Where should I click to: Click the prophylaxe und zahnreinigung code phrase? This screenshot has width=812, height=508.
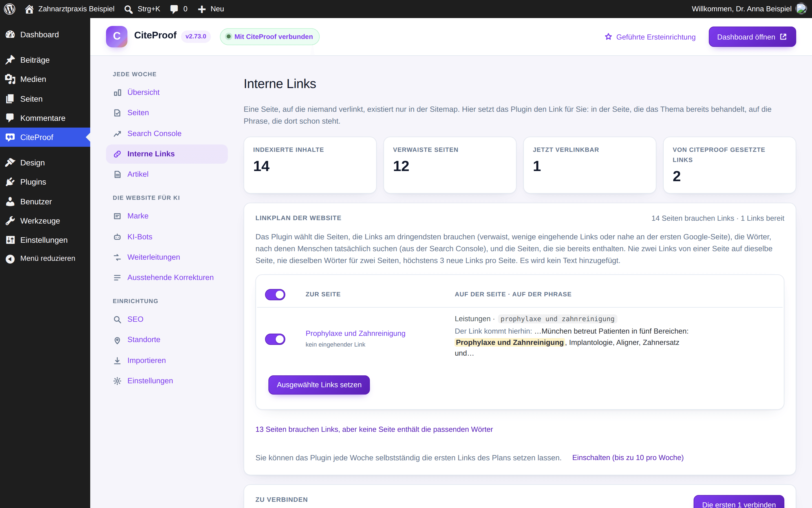click(557, 319)
